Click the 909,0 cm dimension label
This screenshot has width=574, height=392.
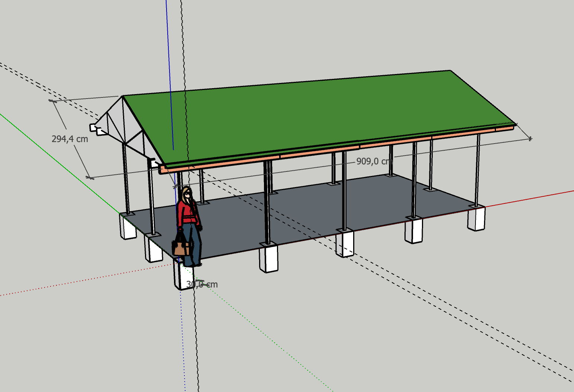373,161
